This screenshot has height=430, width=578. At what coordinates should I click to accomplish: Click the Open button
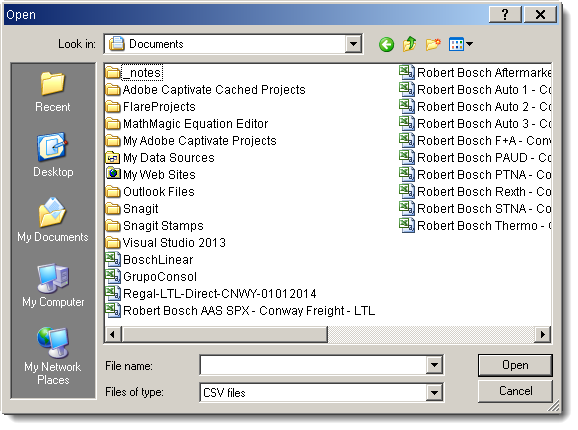[x=515, y=365]
